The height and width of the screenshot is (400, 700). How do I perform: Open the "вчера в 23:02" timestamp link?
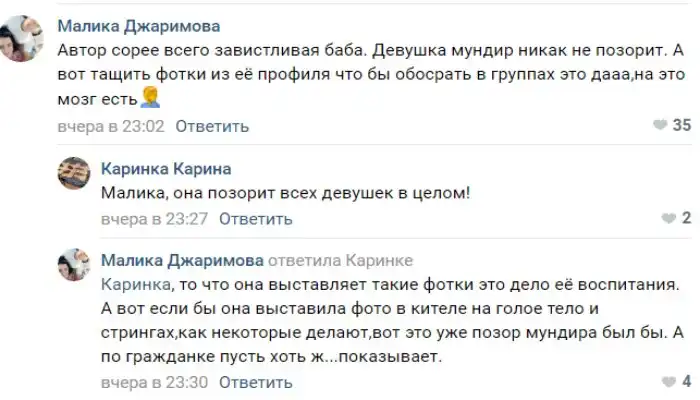click(x=111, y=127)
